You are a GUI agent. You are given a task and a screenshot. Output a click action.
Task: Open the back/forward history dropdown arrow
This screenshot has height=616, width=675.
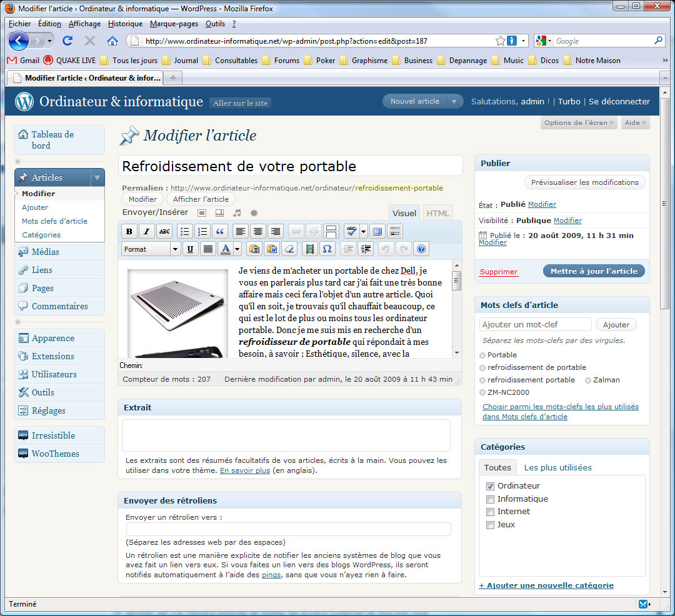tap(49, 41)
